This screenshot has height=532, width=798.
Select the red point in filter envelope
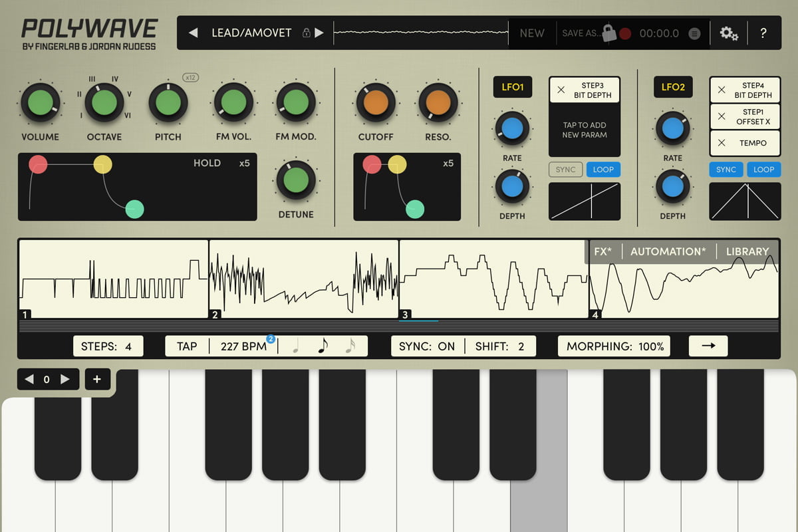[372, 164]
